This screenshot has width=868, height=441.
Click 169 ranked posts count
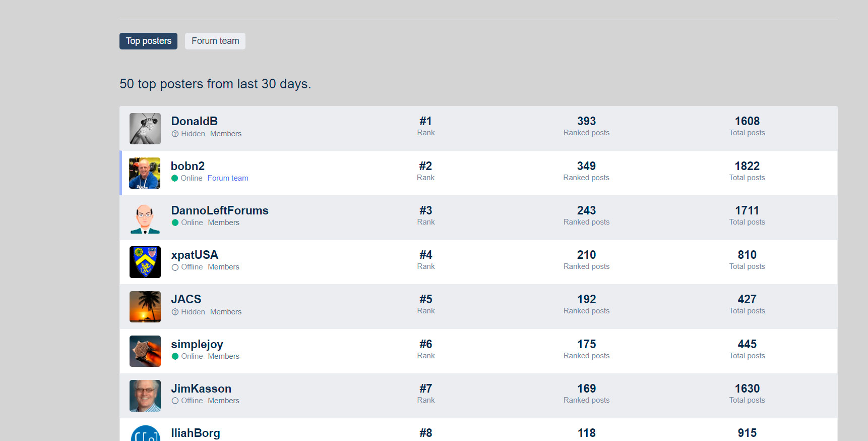click(x=587, y=389)
